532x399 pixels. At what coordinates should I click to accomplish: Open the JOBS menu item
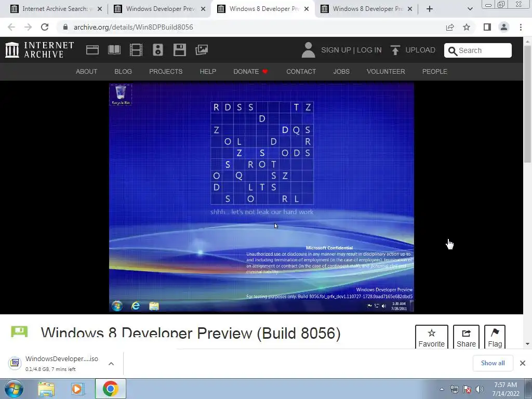pyautogui.click(x=341, y=72)
